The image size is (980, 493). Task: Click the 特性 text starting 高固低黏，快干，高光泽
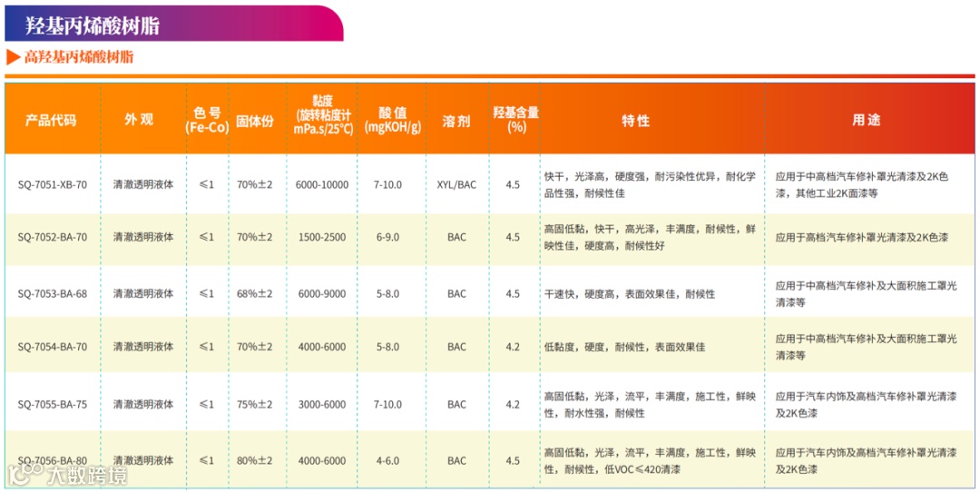click(650, 238)
